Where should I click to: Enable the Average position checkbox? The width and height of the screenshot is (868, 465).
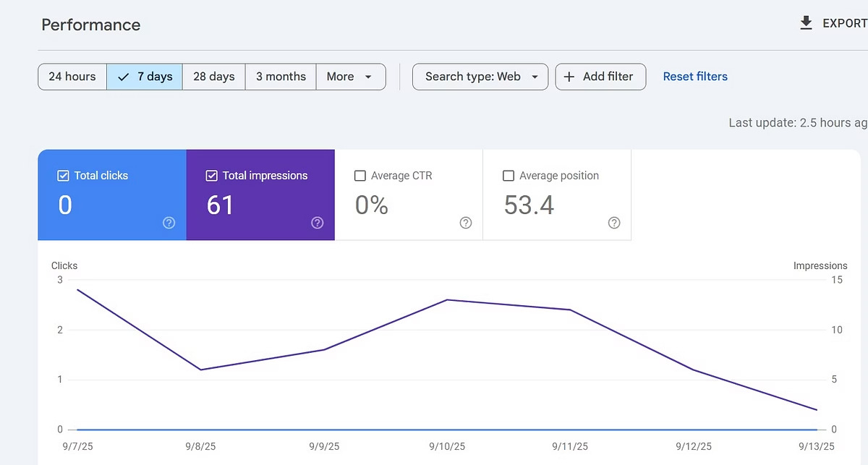coord(509,176)
